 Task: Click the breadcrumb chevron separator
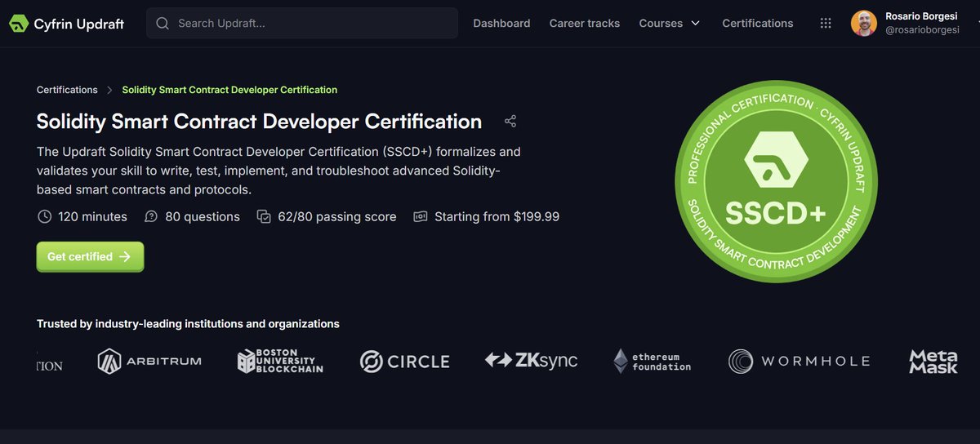pyautogui.click(x=109, y=91)
